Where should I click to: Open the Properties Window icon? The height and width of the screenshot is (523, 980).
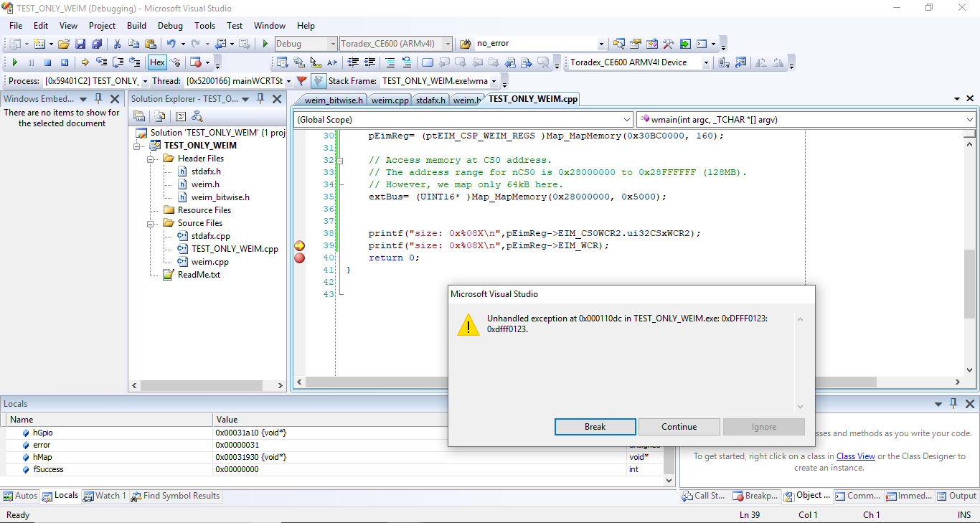636,44
